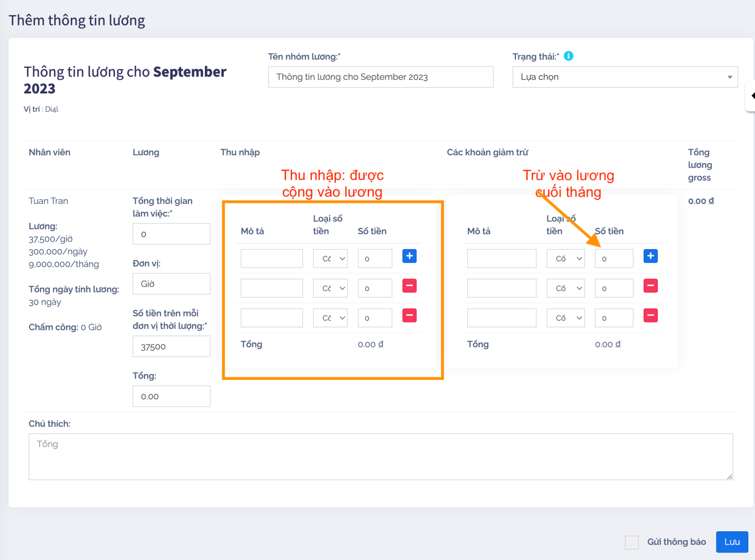Image resolution: width=755 pixels, height=560 pixels.
Task: Add a deduction row with blue plus
Action: pyautogui.click(x=650, y=256)
